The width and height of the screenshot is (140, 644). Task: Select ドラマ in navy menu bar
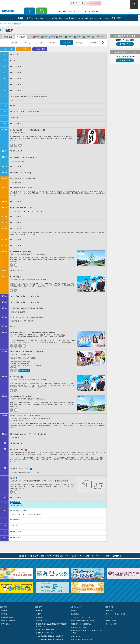[x=48, y=18]
